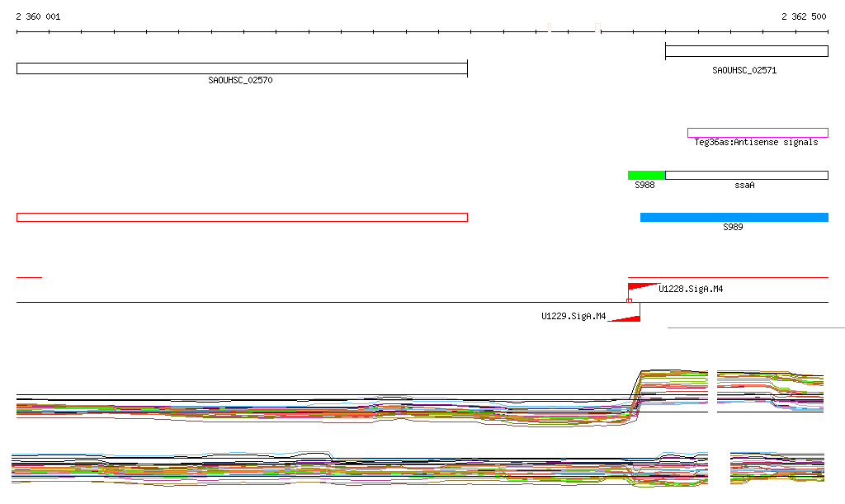
Task: Click the SAOUHSC_02571 gene box
Action: click(x=746, y=51)
